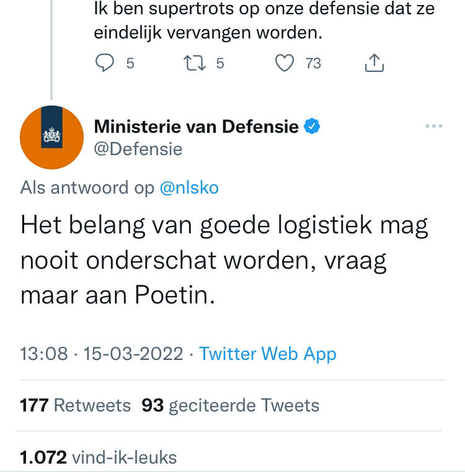View the 177 Retweets list
This screenshot has height=476, width=465.
point(76,405)
